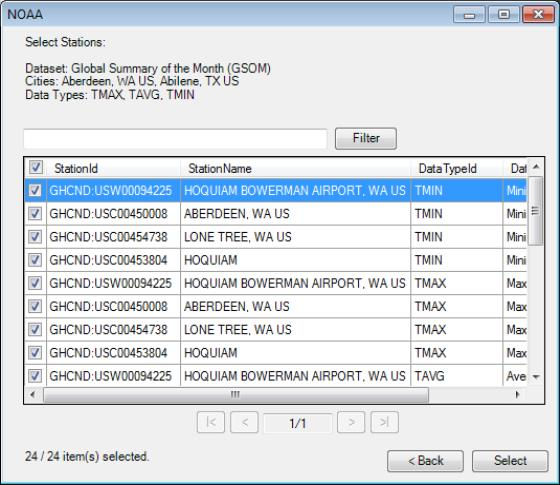Click vertical scrollbar down arrow

click(x=536, y=376)
